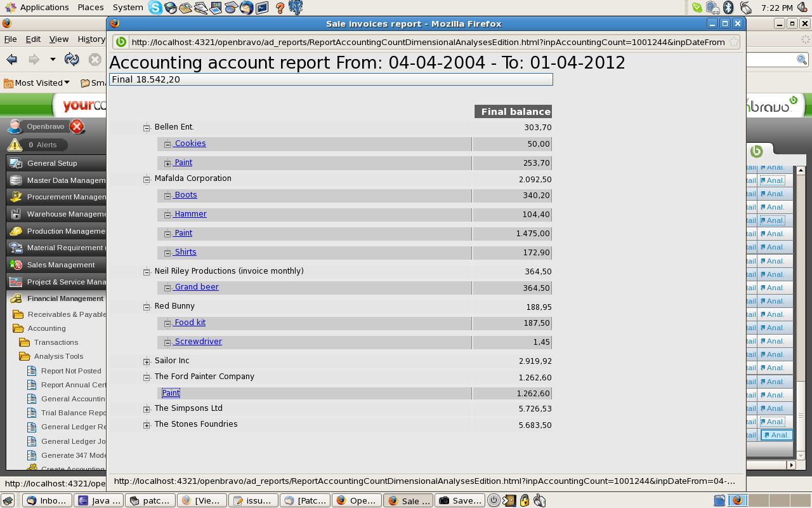Image resolution: width=812 pixels, height=508 pixels.
Task: Click the report URL address field
Action: click(x=428, y=42)
